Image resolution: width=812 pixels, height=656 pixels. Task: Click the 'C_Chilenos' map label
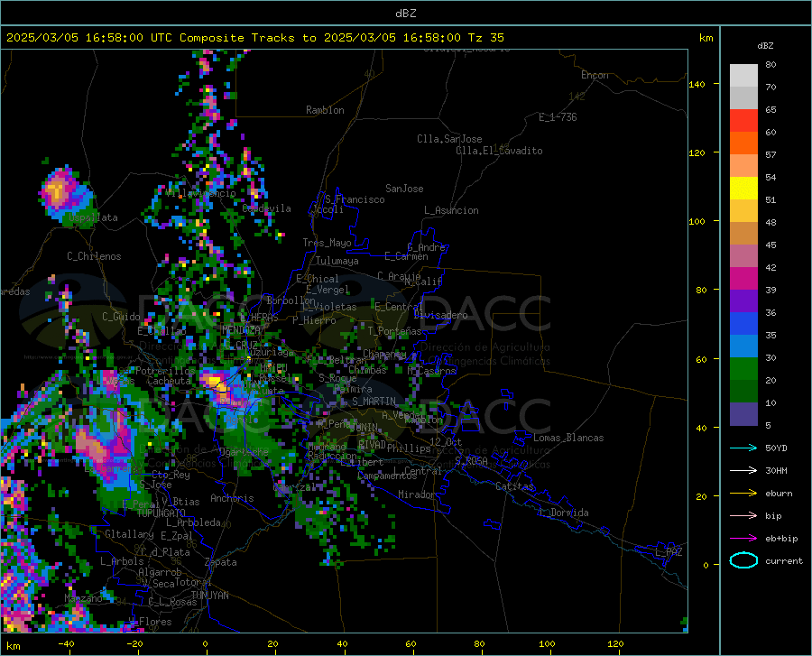(x=94, y=256)
